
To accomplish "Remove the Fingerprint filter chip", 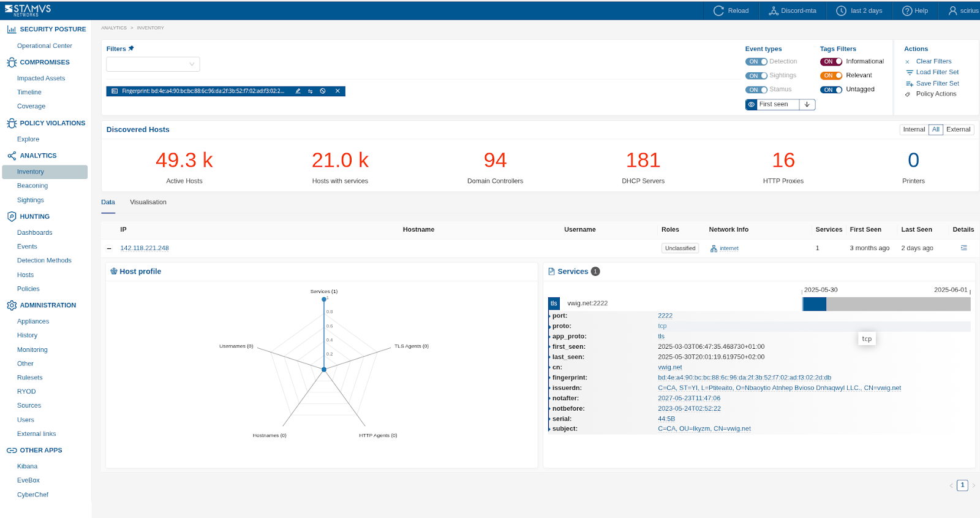I will (x=337, y=91).
